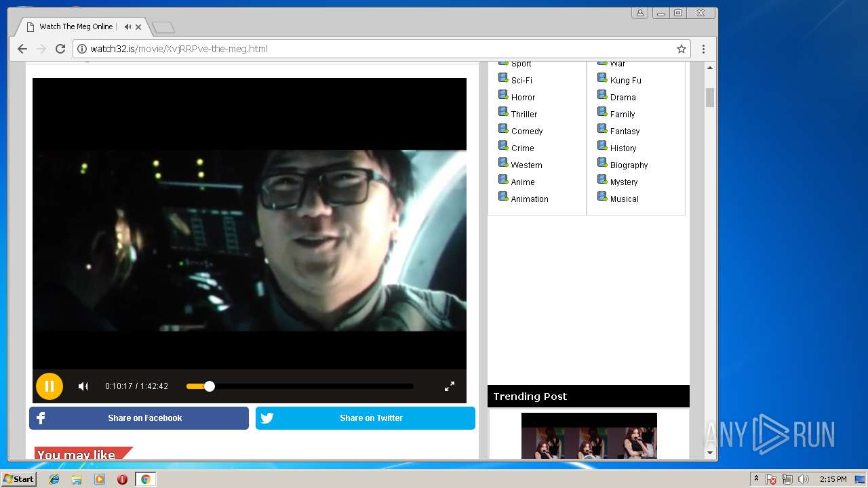Open the Trending Post thumbnail

pyautogui.click(x=589, y=436)
